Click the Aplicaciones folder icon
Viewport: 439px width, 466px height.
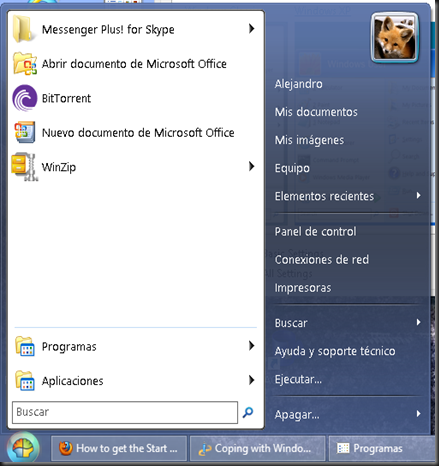[x=25, y=381]
